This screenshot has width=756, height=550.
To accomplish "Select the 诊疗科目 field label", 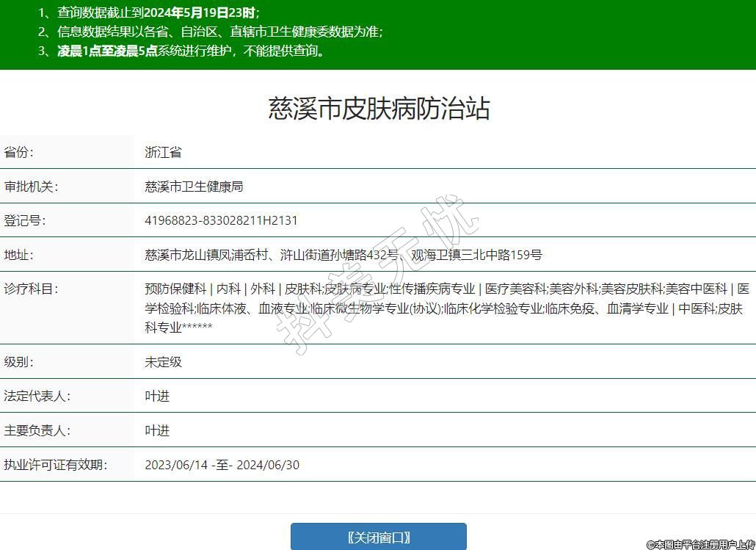I will [x=31, y=289].
